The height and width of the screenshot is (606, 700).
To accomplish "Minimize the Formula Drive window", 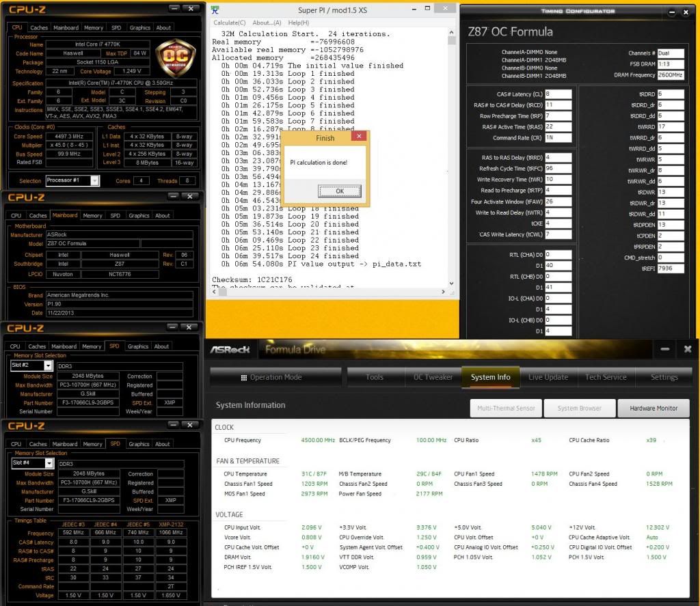I will pyautogui.click(x=664, y=349).
